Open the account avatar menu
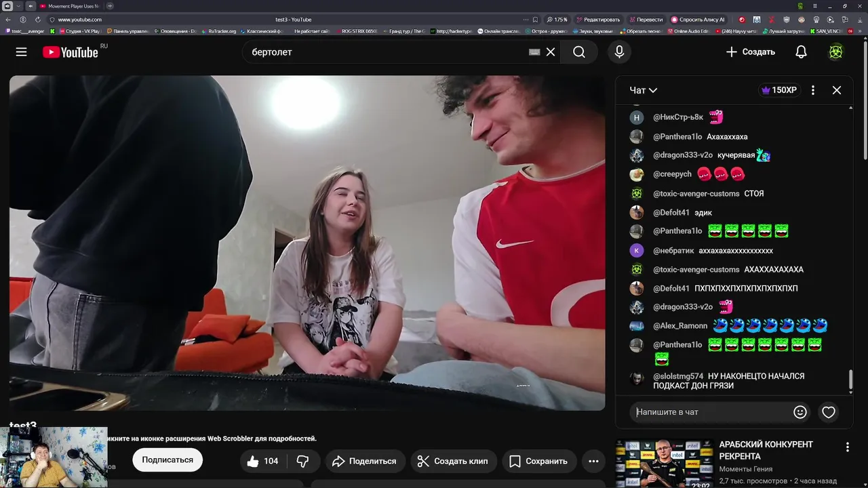The height and width of the screenshot is (488, 868). pyautogui.click(x=836, y=52)
